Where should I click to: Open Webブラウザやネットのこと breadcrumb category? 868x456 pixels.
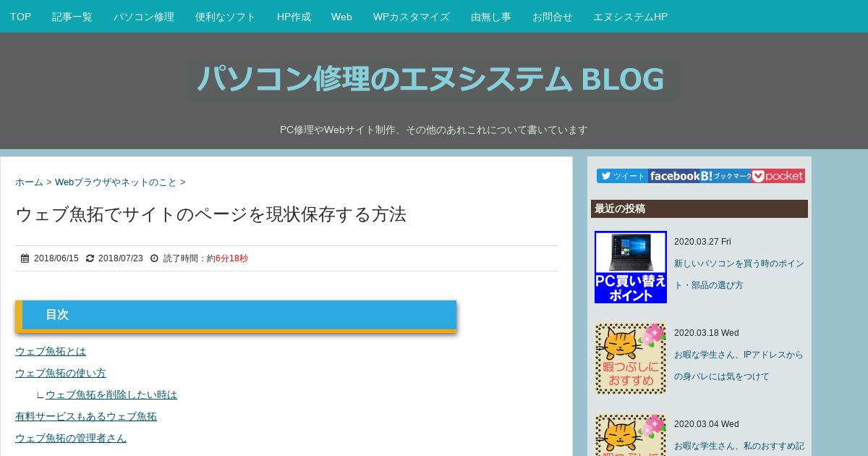coord(116,182)
